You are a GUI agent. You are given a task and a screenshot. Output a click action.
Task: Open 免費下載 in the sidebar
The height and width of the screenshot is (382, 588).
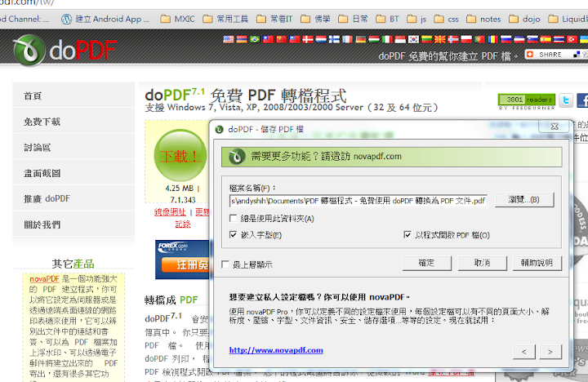click(73, 122)
